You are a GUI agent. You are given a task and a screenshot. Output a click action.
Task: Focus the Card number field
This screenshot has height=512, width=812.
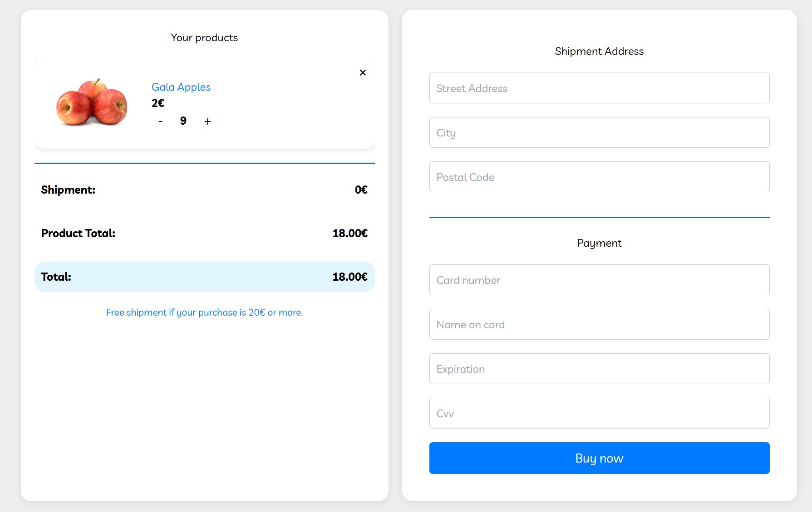599,280
